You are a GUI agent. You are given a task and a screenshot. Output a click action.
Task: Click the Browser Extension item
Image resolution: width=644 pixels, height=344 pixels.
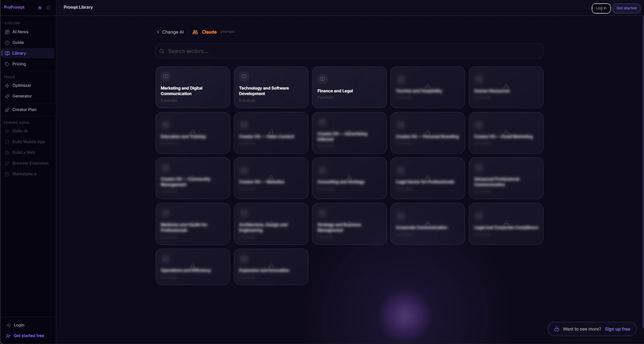coord(28,163)
